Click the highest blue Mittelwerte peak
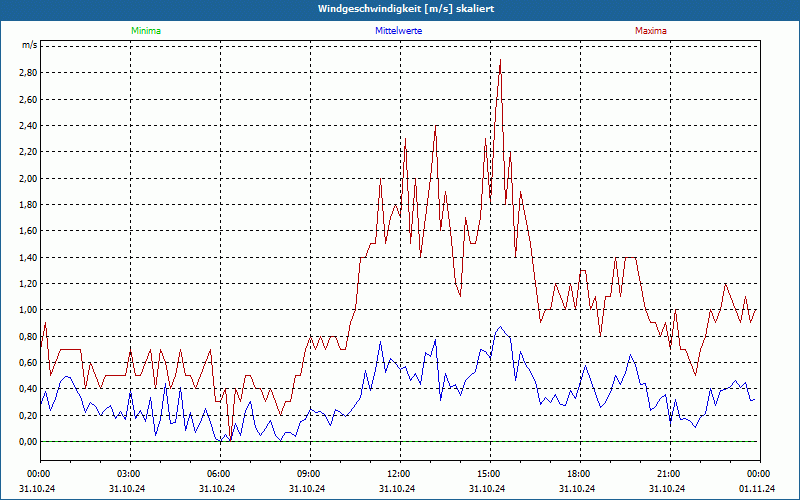The width and height of the screenshot is (800, 500). 500,327
